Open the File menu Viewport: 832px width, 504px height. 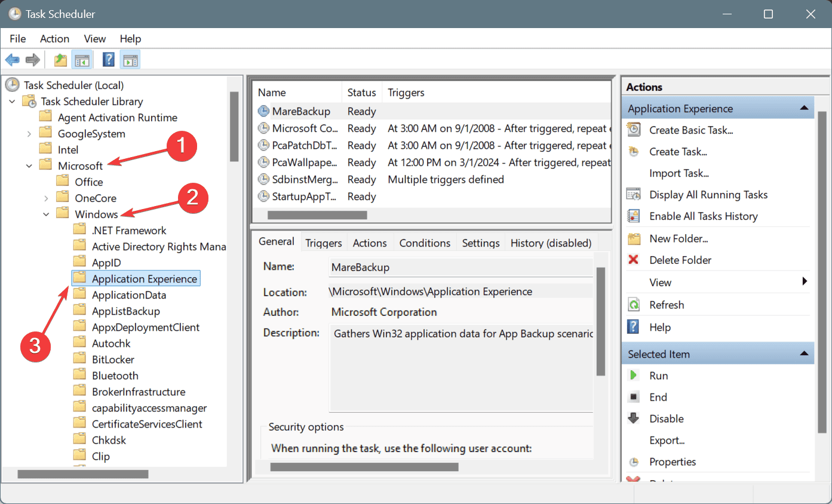tap(18, 39)
